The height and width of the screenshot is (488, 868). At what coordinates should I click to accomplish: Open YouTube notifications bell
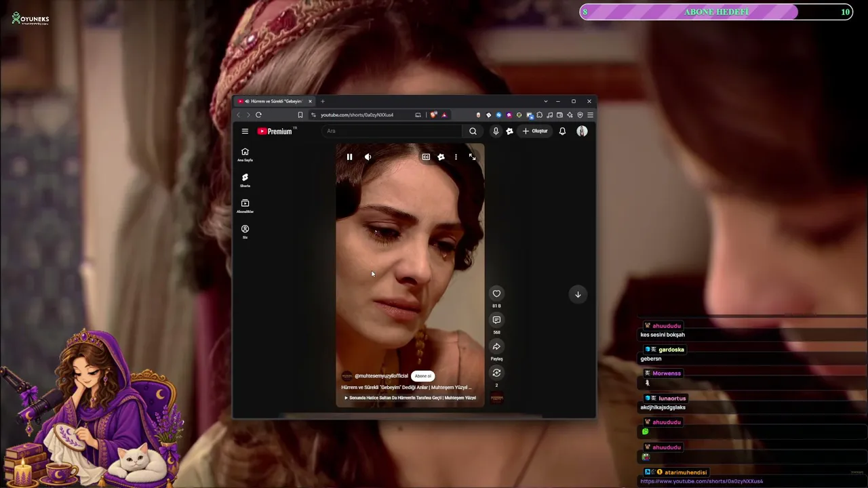tap(562, 131)
